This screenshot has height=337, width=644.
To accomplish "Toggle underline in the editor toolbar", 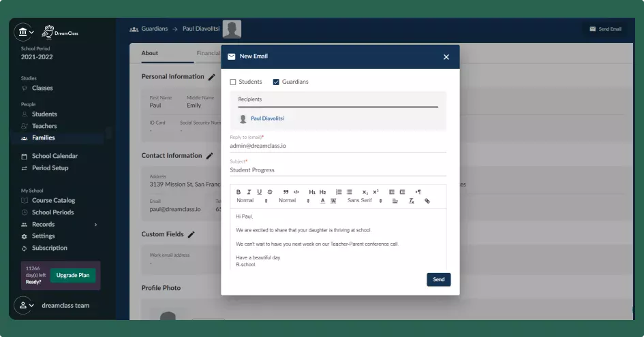I will tap(259, 192).
